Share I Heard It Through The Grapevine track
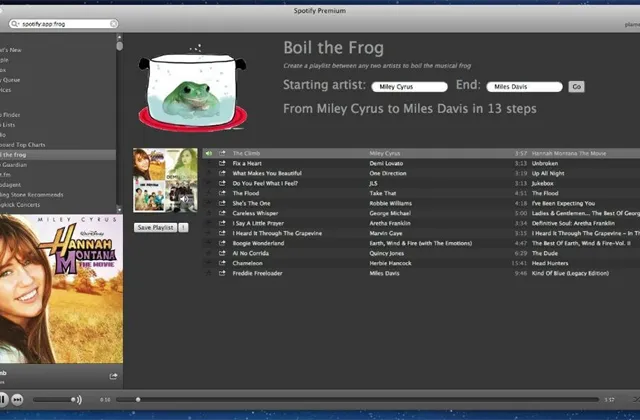Image resolution: width=640 pixels, height=420 pixels. (x=222, y=233)
